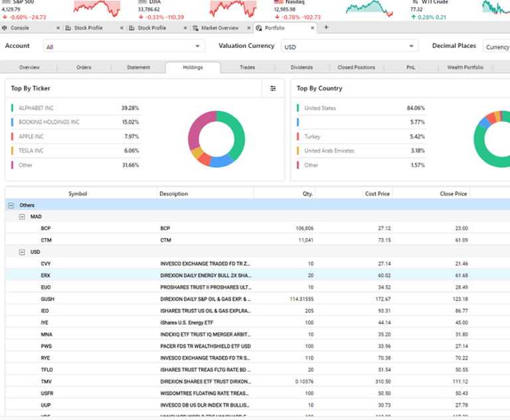Close the Console tab
510x420 pixels.
58,28
